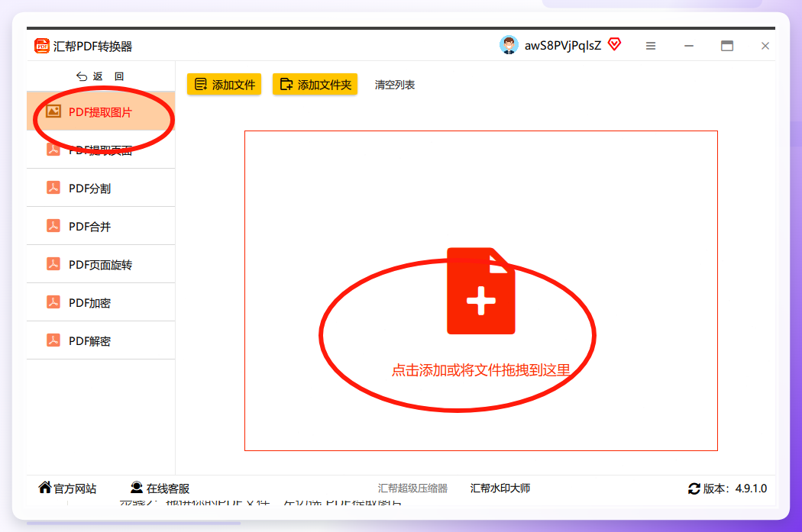Select PDF加密 in the sidebar
The image size is (802, 532).
(x=101, y=302)
